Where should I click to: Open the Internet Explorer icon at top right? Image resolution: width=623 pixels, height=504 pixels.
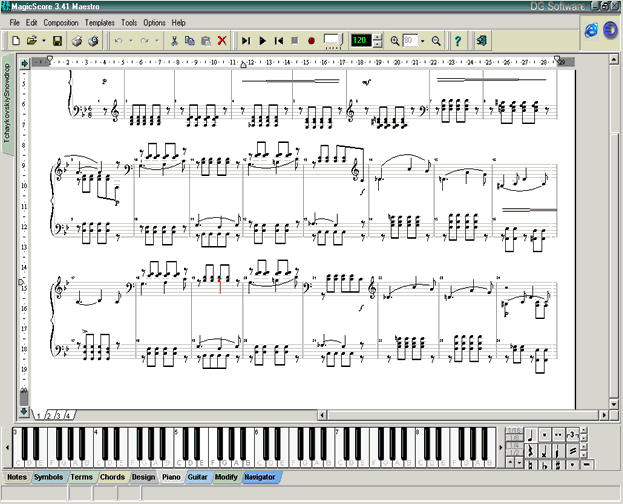pos(591,30)
